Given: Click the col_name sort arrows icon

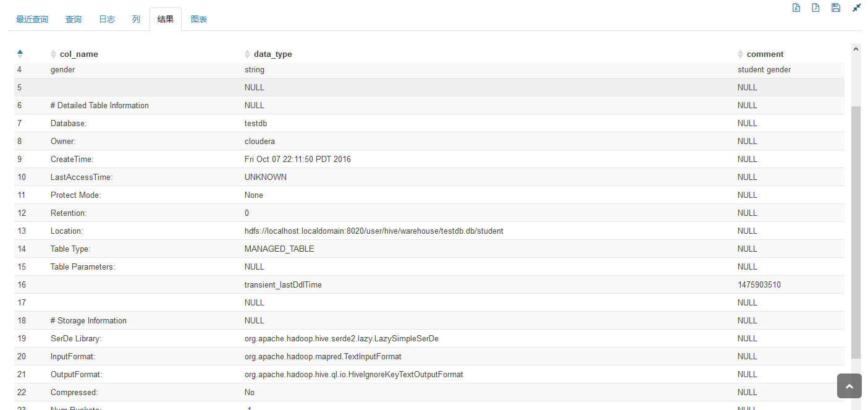Looking at the screenshot, I should click(54, 54).
